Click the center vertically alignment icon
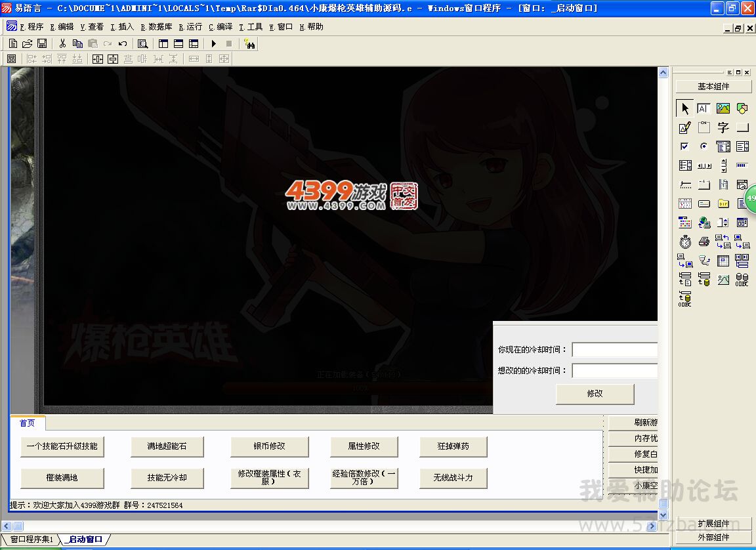The width and height of the screenshot is (756, 550). point(113,59)
